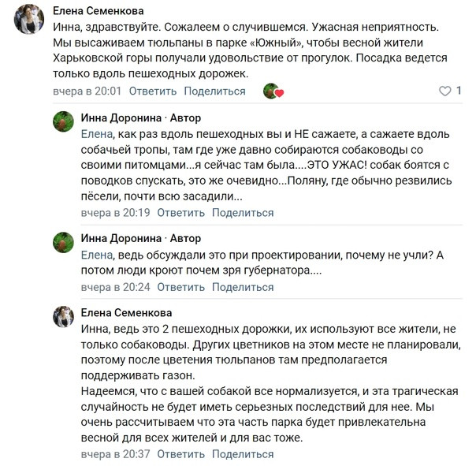Share the 20:37 comment by Елена Семенкова
The image size is (476, 466).
point(243,454)
